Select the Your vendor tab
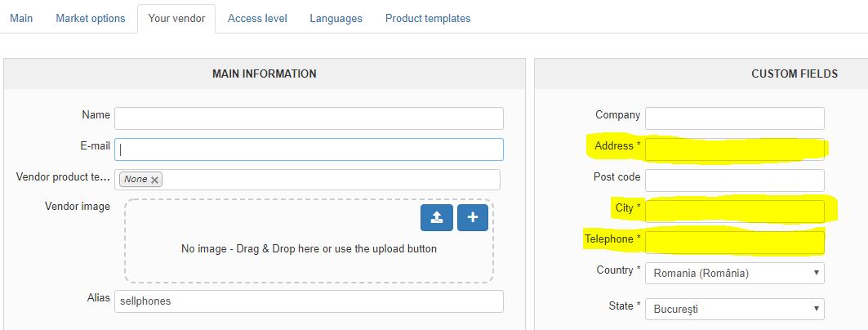This screenshot has width=868, height=330. coord(176,18)
